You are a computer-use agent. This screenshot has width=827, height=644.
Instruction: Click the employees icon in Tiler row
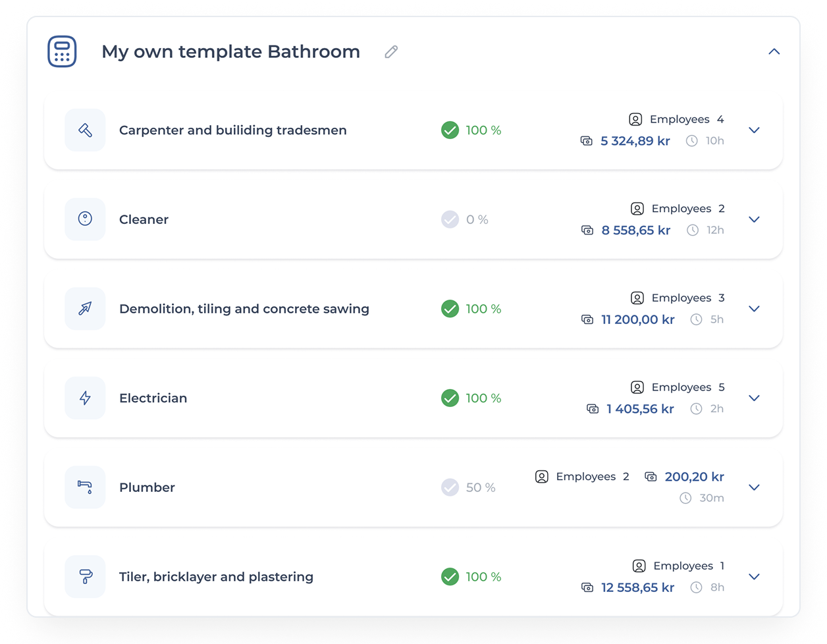click(639, 566)
